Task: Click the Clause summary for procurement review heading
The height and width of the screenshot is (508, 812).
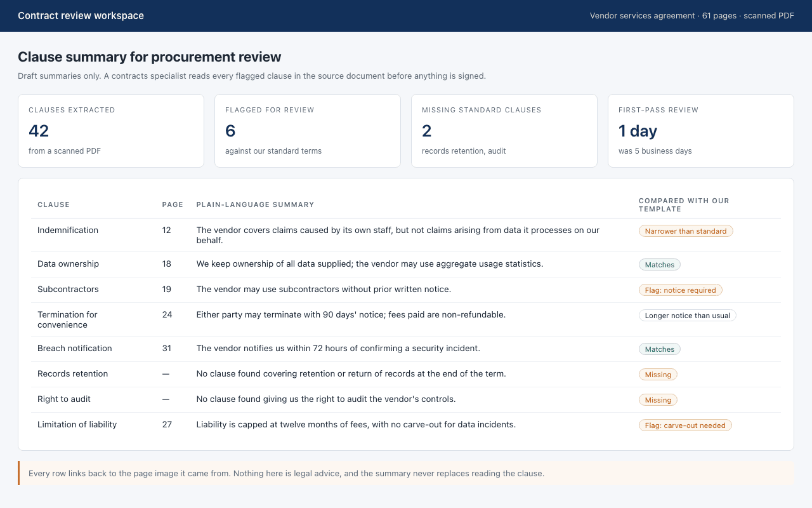Action: (150, 57)
